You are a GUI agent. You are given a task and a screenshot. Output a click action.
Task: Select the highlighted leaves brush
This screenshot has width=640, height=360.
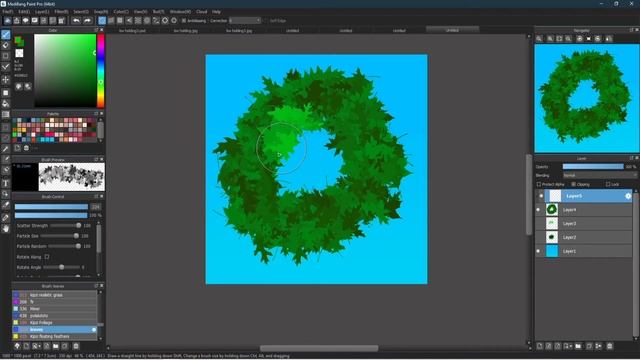click(55, 329)
